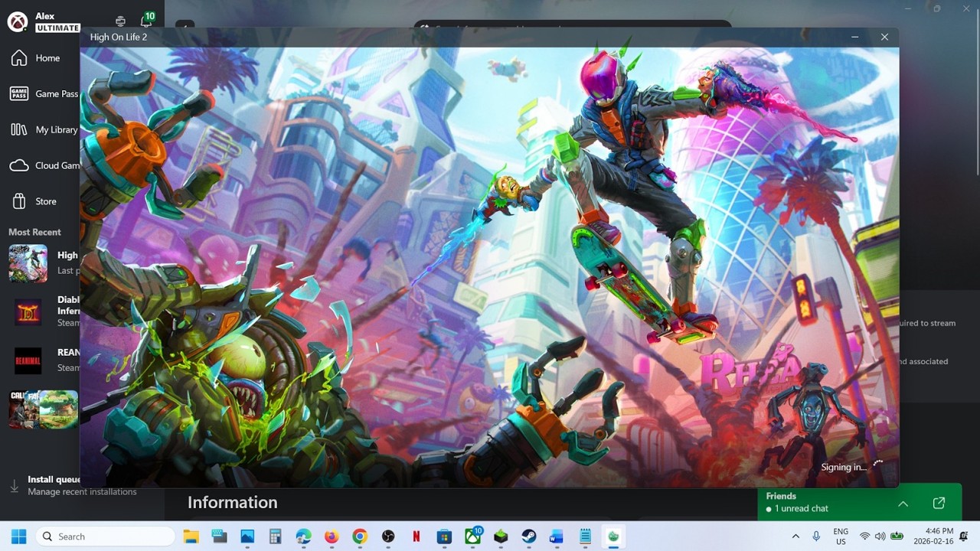Open Windows notification center bell
Image resolution: width=980 pixels, height=551 pixels.
(x=964, y=536)
